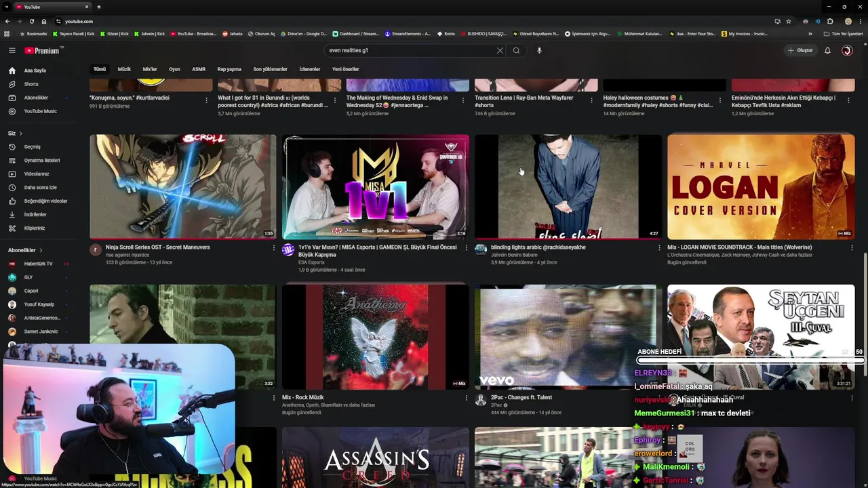Select the Rap yapma chip
The height and width of the screenshot is (488, 868).
[229, 69]
